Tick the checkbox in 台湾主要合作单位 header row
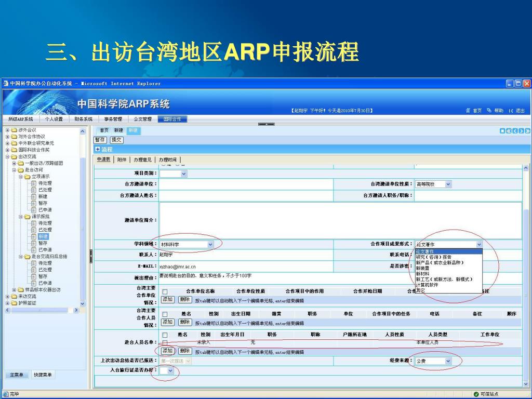532x399 pixels. pos(165,291)
